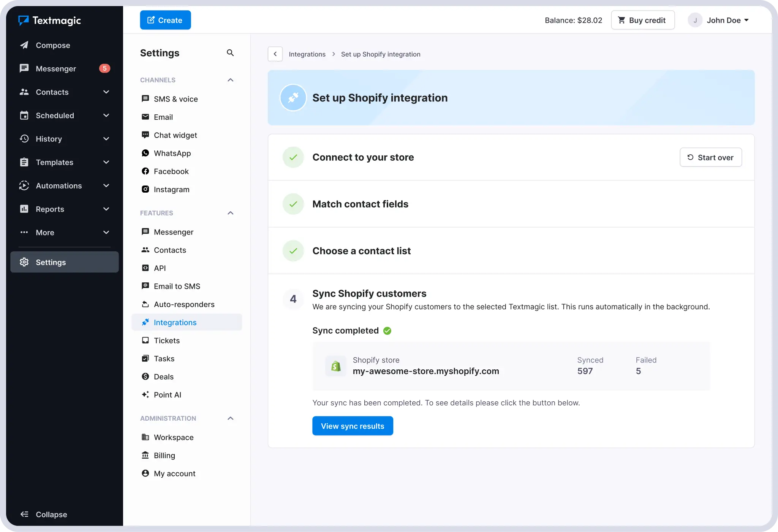Click the Facebook icon
Viewport: 778px width, 532px height.
(x=145, y=171)
